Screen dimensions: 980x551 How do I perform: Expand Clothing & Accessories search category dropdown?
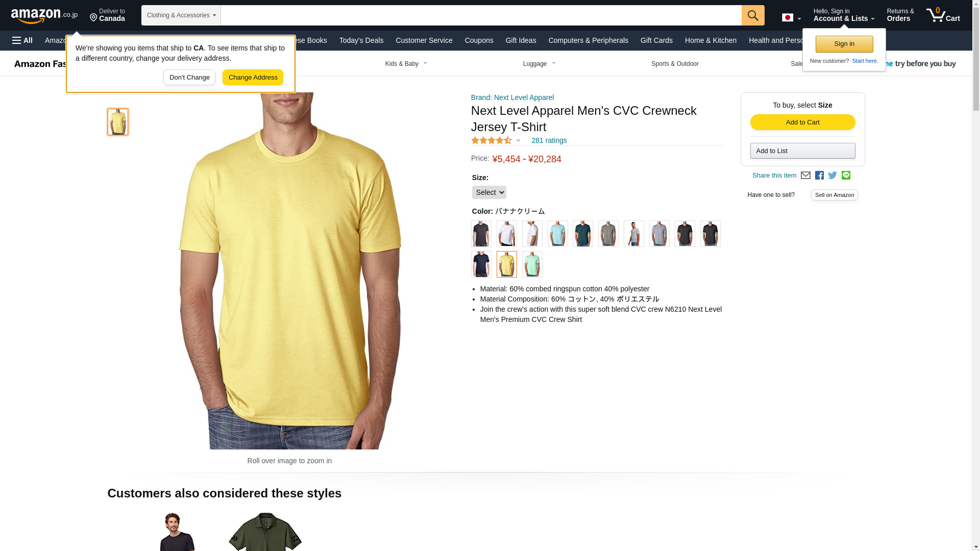click(181, 15)
